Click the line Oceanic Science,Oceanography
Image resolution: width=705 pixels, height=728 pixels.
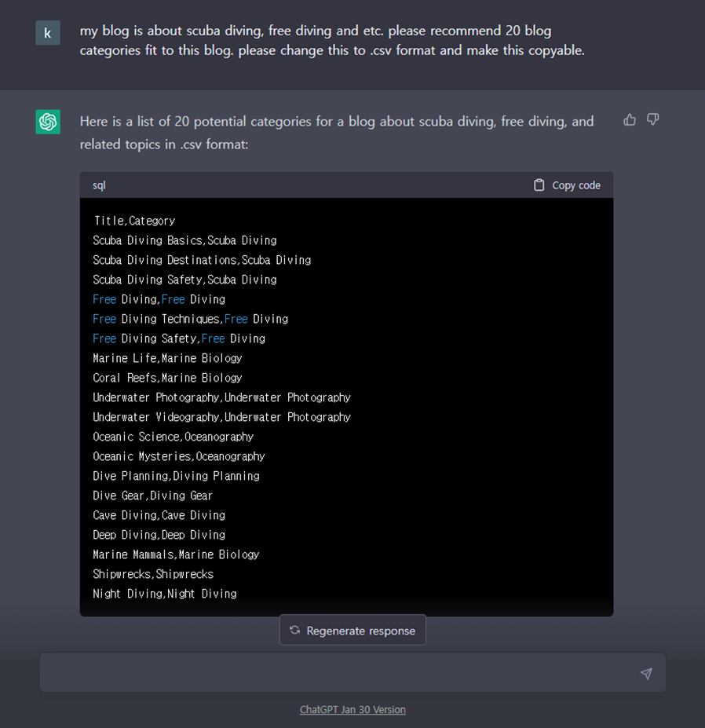tap(174, 437)
